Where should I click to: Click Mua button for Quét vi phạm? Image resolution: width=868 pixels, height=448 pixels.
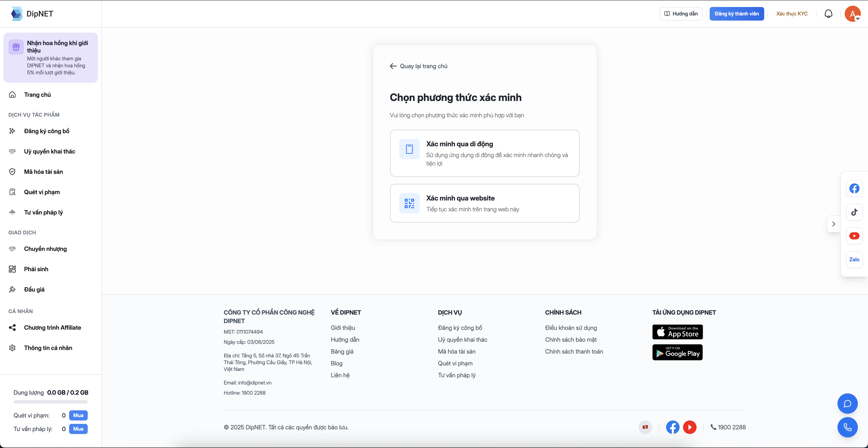[x=78, y=415]
